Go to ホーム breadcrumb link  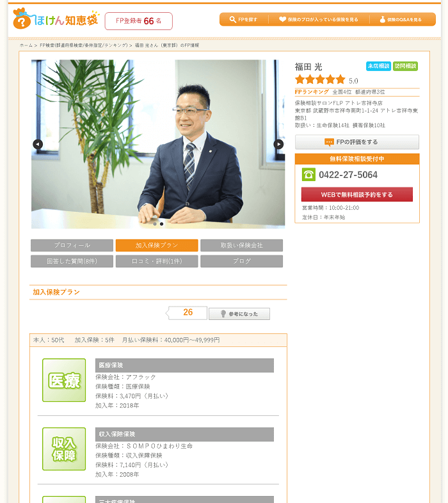(x=26, y=45)
